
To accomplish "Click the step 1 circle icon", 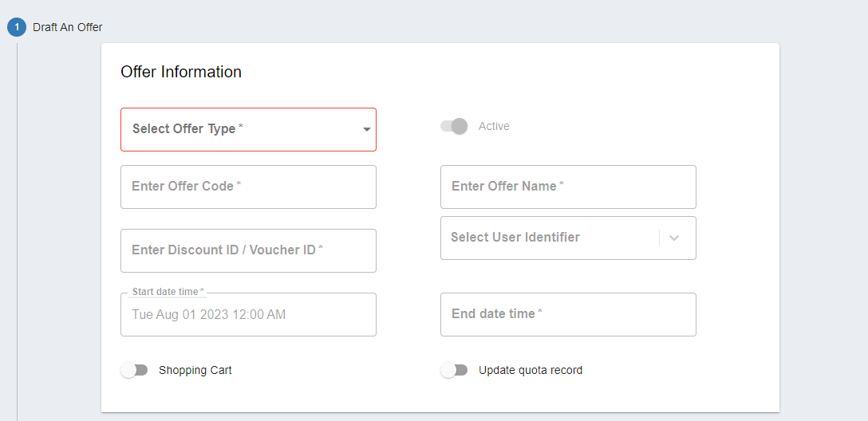I will coord(17,27).
